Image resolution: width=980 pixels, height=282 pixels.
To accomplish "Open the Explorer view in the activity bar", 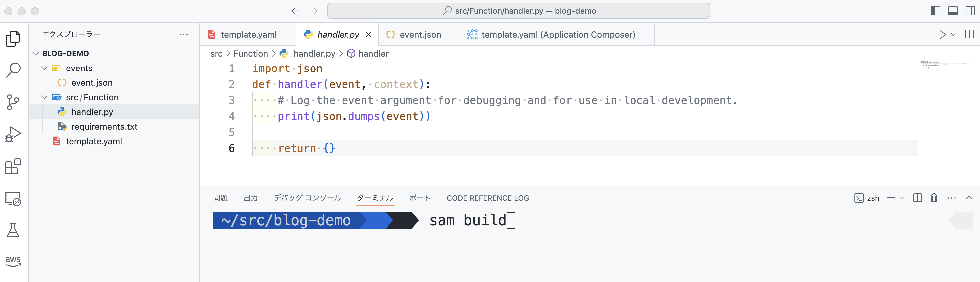I will pyautogui.click(x=13, y=39).
